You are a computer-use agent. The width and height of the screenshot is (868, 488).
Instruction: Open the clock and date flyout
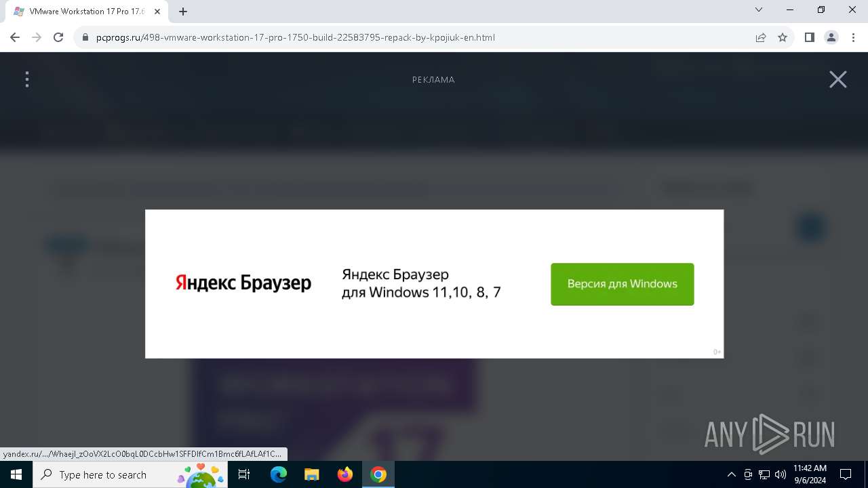[x=810, y=474]
